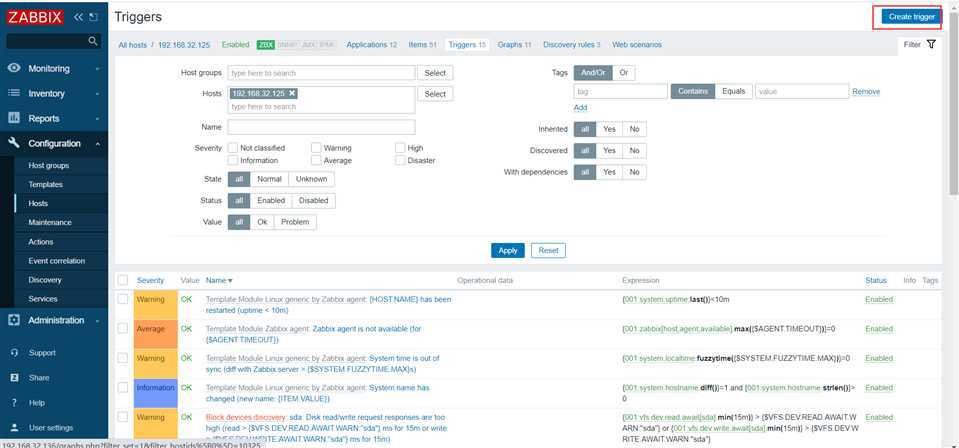Click the Name filter input field
Screen dimensions: 959x448
click(321, 127)
